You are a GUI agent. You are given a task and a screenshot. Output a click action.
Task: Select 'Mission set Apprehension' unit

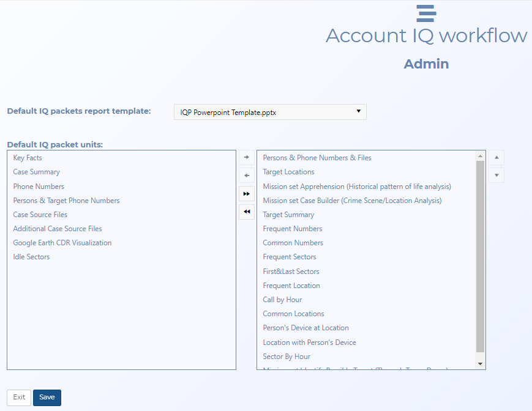[358, 186]
